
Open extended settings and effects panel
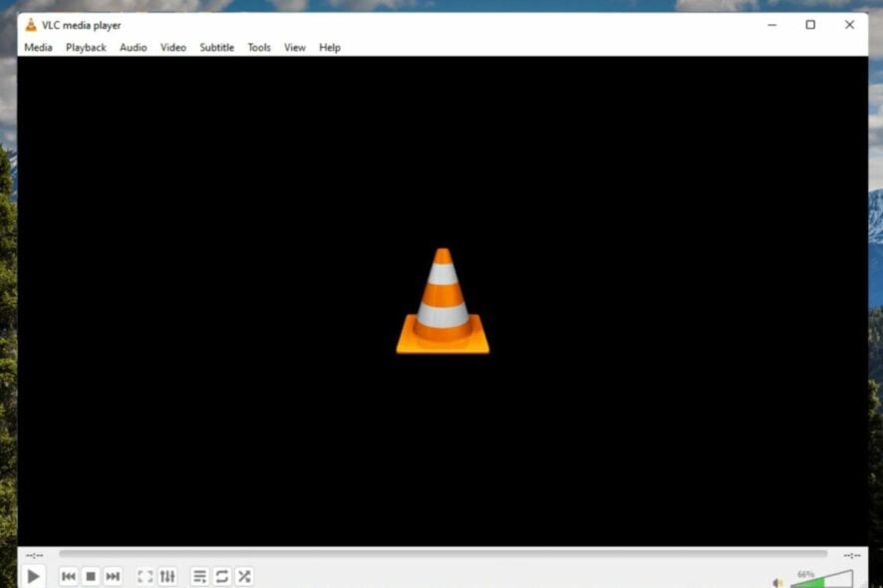pos(167,576)
